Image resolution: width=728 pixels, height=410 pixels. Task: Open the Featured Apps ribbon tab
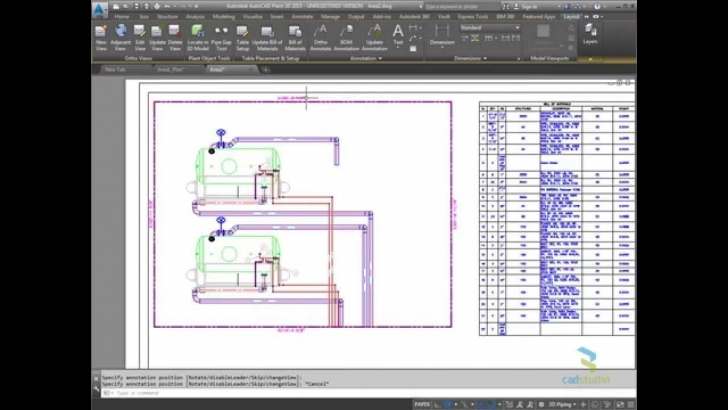[x=539, y=17]
